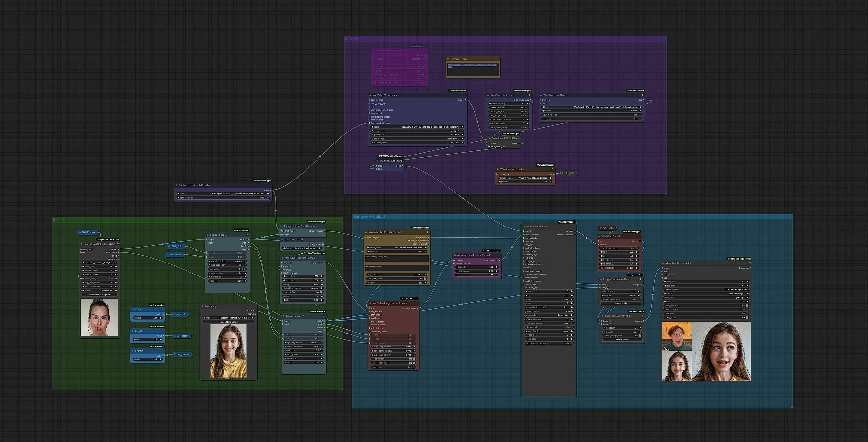Image resolution: width=868 pixels, height=442 pixels.
Task: Toggle block_swap_debug in WanVideo Block Swap
Action: click(x=509, y=127)
